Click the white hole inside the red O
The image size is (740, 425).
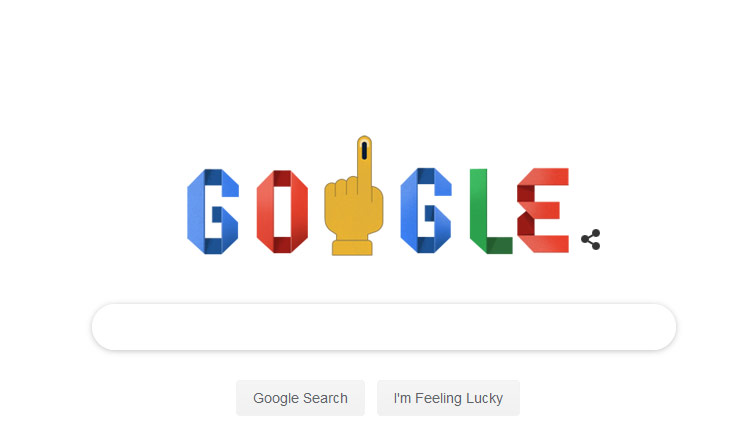[282, 211]
